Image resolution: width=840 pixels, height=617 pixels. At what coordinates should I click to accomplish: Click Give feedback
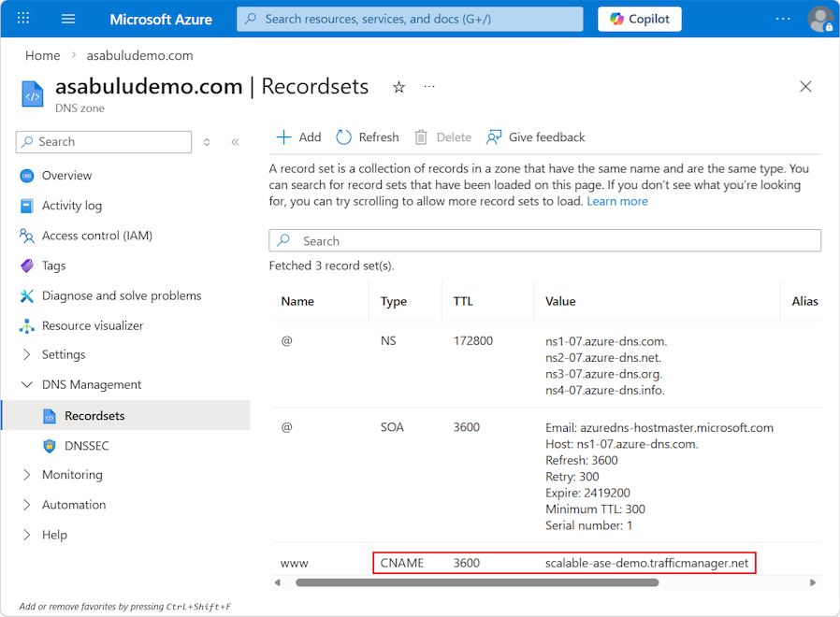click(x=535, y=137)
